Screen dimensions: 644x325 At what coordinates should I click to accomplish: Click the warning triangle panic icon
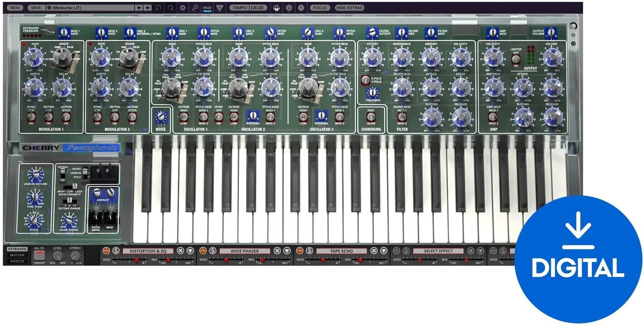tap(220, 8)
